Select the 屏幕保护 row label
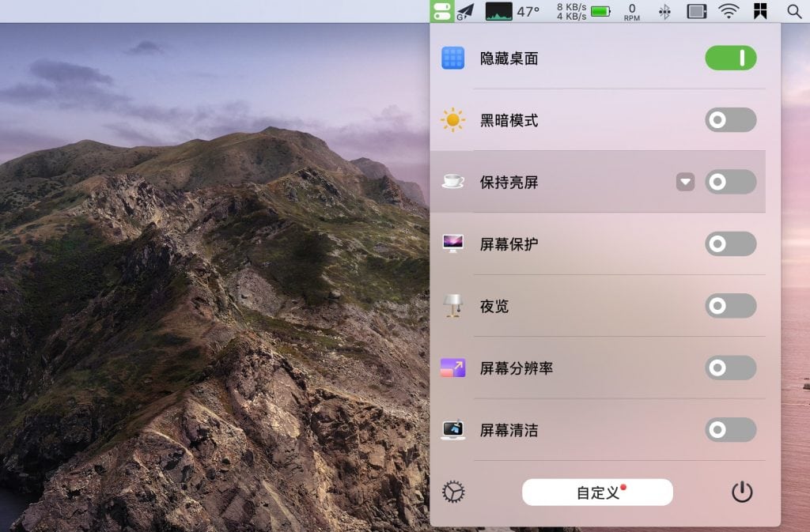The height and width of the screenshot is (532, 810). coord(509,244)
